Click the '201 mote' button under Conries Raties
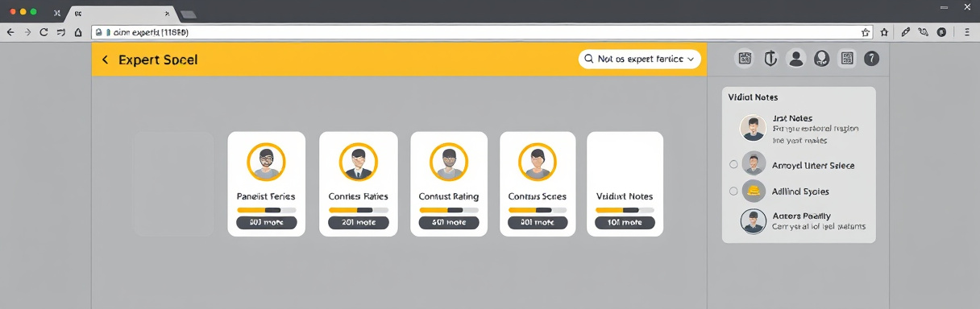Image resolution: width=980 pixels, height=309 pixels. (x=359, y=222)
